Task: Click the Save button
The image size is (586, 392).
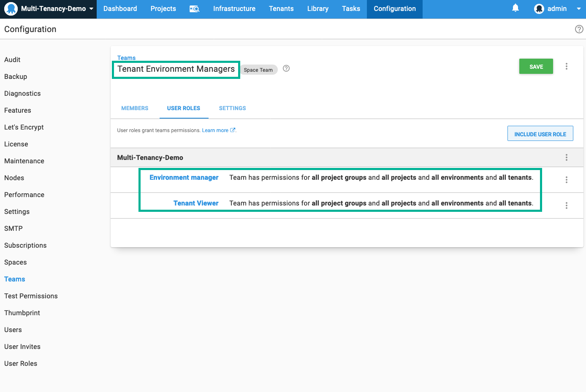Action: 536,67
